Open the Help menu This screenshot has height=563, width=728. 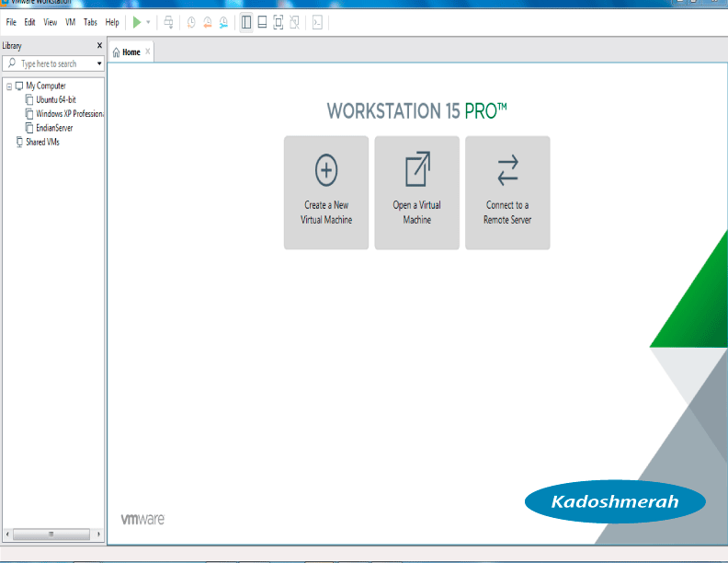point(112,22)
